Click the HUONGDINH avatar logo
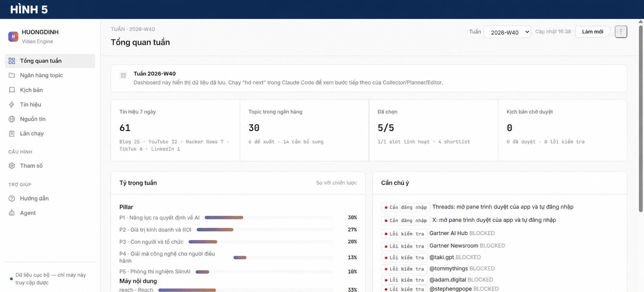This screenshot has height=292, width=644. (x=13, y=36)
